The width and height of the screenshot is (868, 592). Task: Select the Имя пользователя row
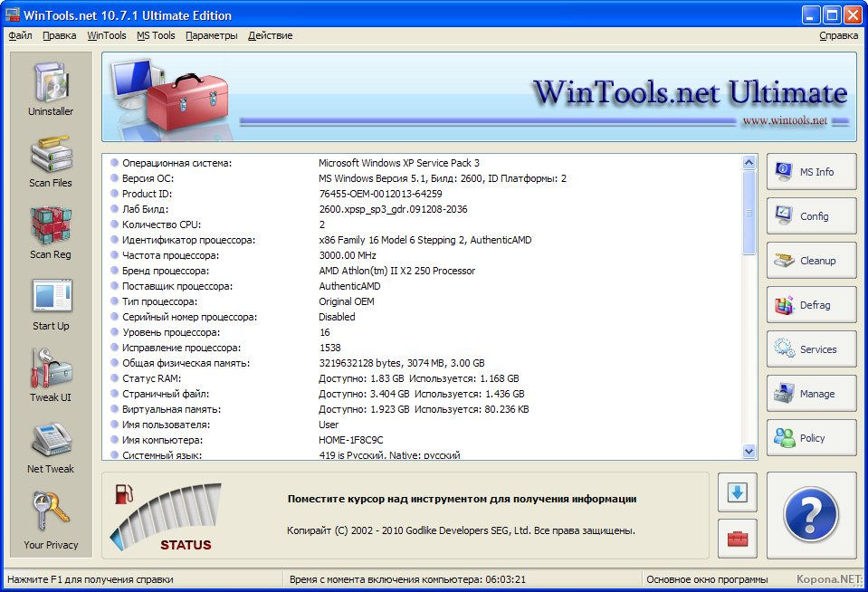click(x=422, y=425)
